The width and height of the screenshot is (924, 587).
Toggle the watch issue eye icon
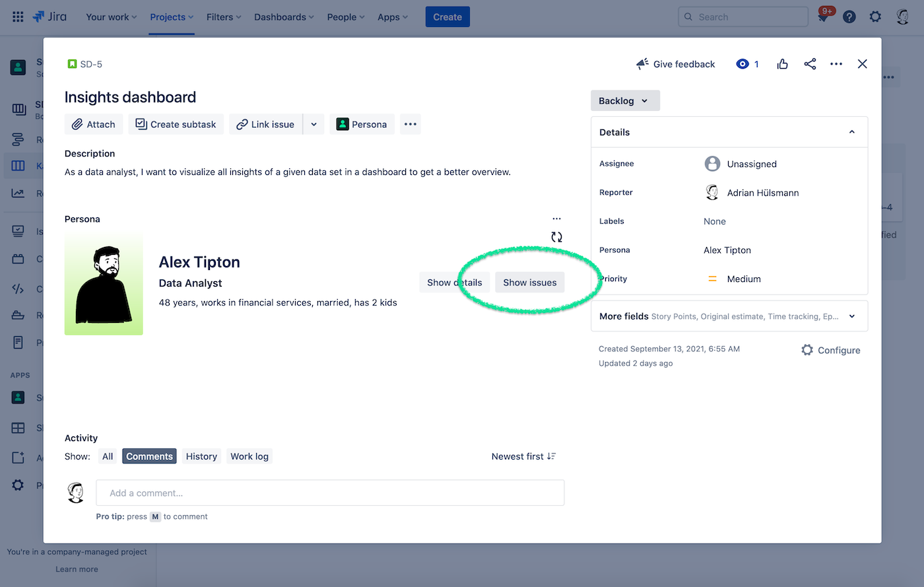point(742,64)
